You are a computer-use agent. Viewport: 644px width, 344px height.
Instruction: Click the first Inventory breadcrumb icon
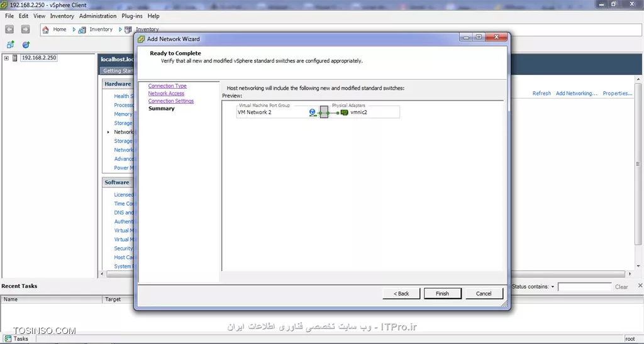82,30
